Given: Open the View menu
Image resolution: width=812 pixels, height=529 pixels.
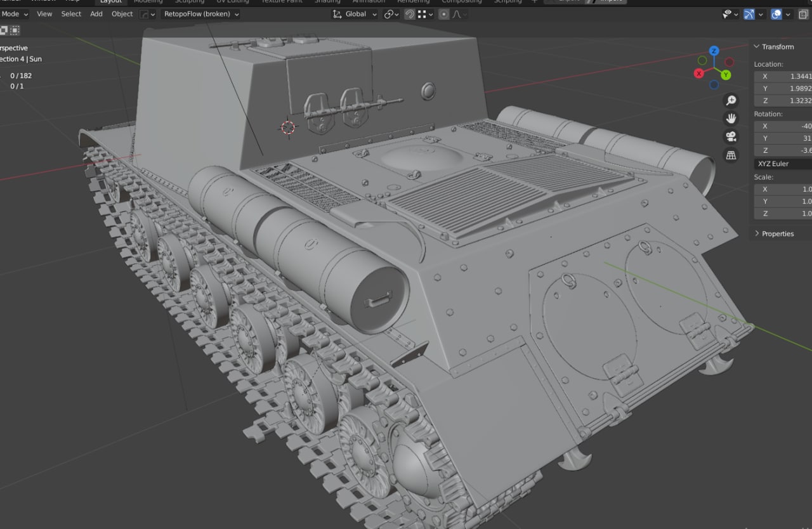Looking at the screenshot, I should 44,14.
